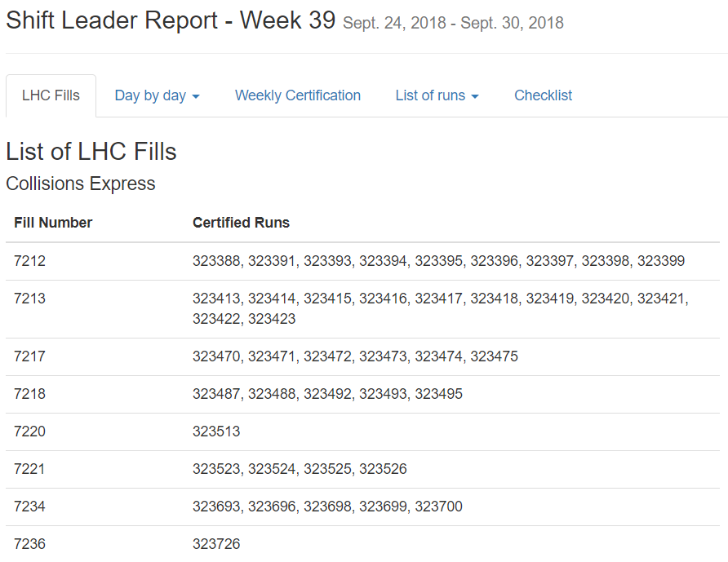This screenshot has height=562, width=728.
Task: Click the List of LHC Fills heading
Action: pyautogui.click(x=91, y=152)
